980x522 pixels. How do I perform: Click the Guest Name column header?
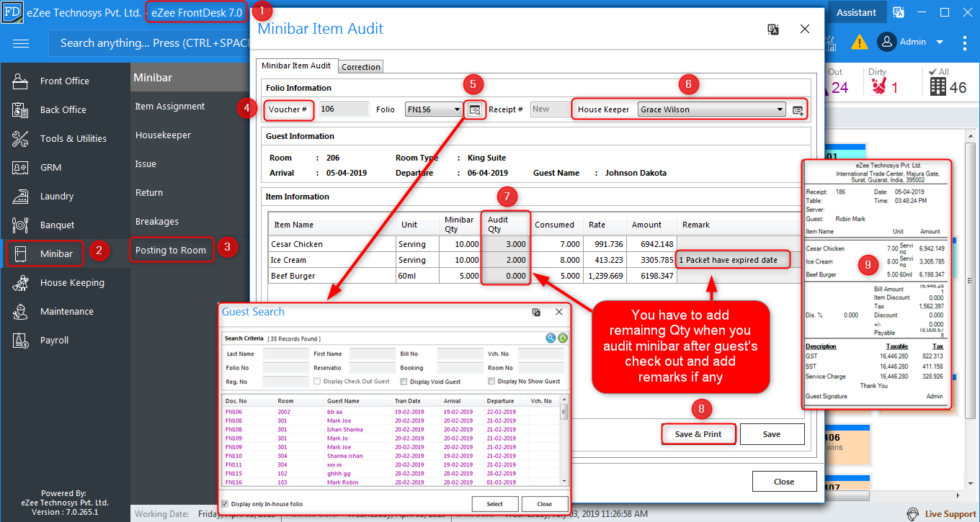[343, 401]
